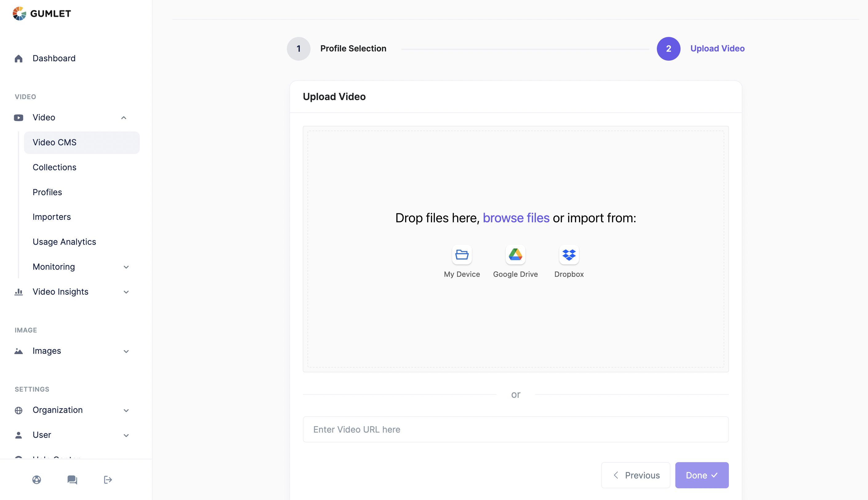Open the Collections menu item
This screenshot has width=868, height=500.
54,167
